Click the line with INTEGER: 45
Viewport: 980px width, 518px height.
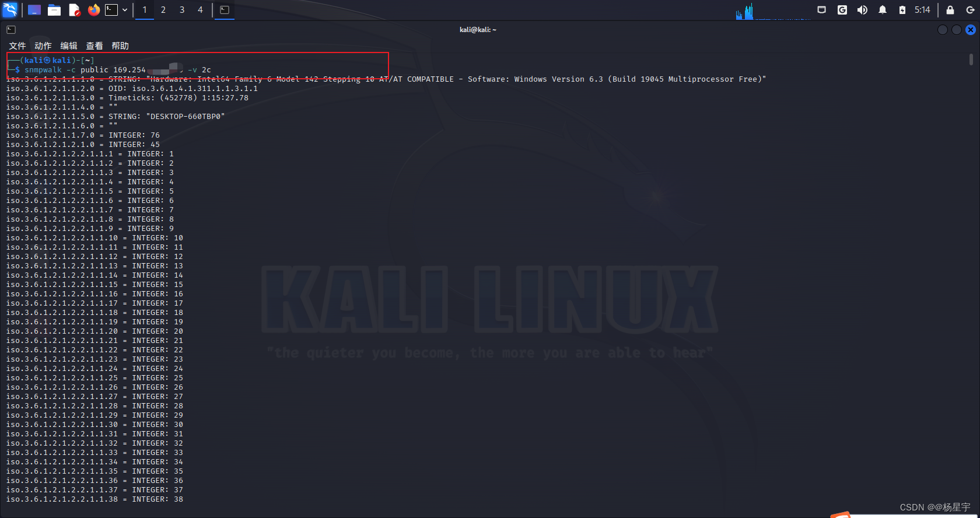(83, 145)
